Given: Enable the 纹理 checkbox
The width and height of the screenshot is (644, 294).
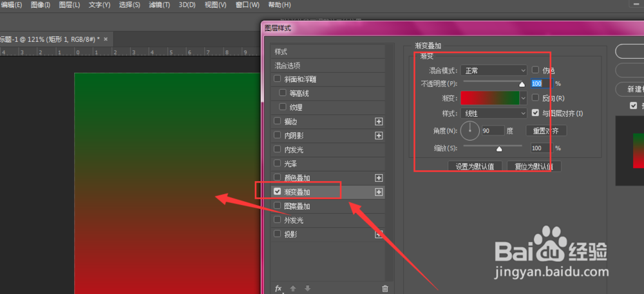Looking at the screenshot, I should coord(283,107).
